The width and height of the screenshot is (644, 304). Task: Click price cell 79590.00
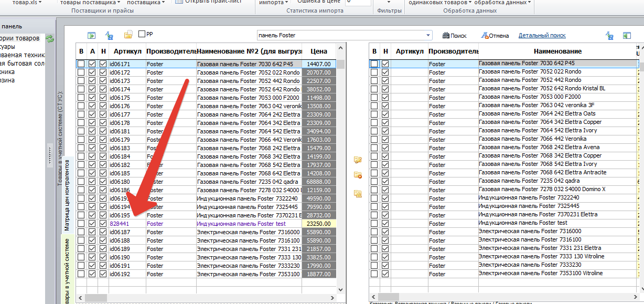[x=319, y=207]
